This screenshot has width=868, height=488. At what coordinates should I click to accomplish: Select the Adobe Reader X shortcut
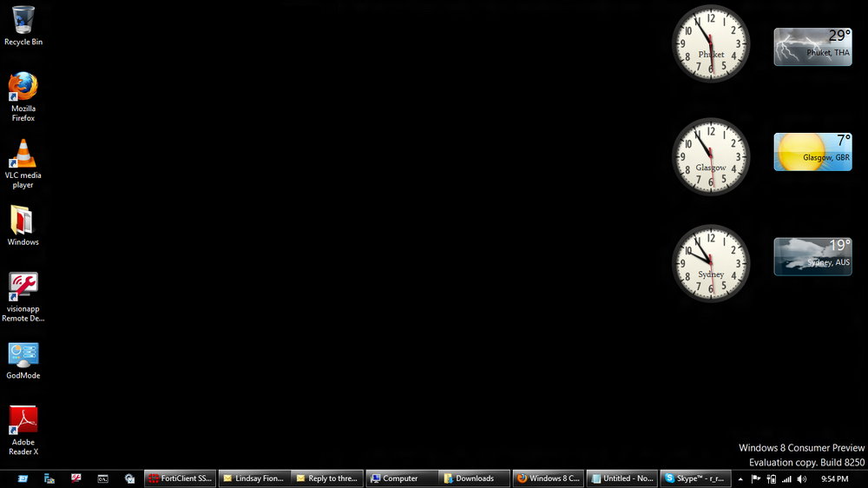23,431
